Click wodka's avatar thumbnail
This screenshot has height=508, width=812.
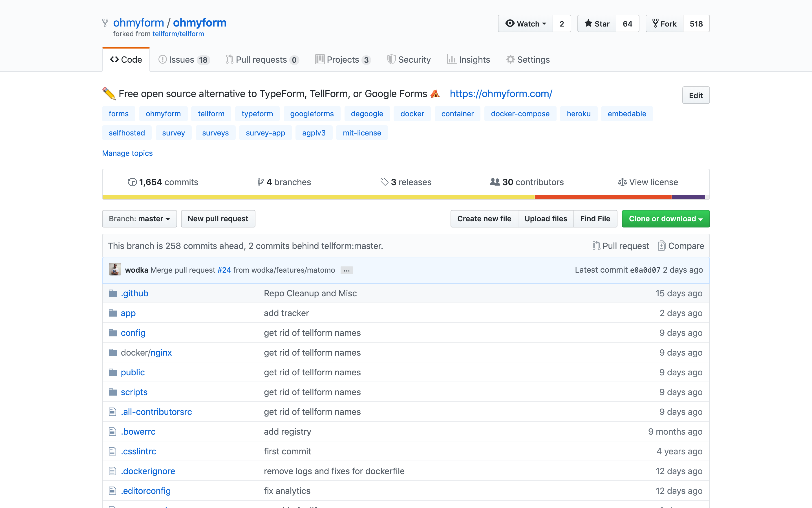(x=115, y=270)
